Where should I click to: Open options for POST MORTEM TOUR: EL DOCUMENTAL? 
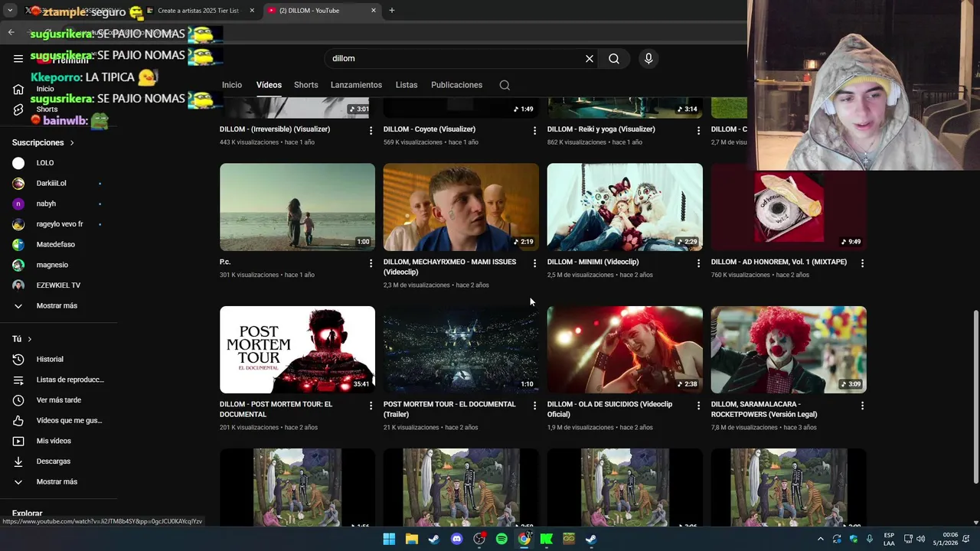click(x=371, y=406)
